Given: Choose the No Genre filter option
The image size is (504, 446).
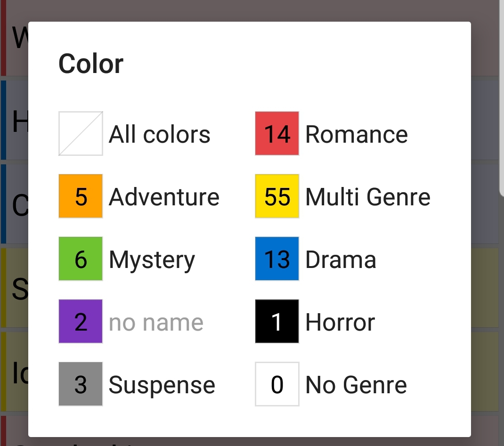Looking at the screenshot, I should (355, 384).
